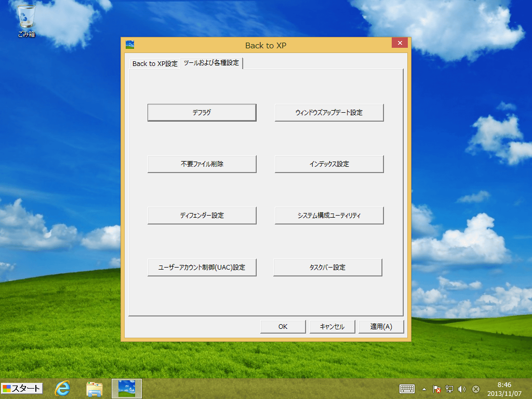Select the ツールおよび各種設定 tab

click(x=211, y=63)
